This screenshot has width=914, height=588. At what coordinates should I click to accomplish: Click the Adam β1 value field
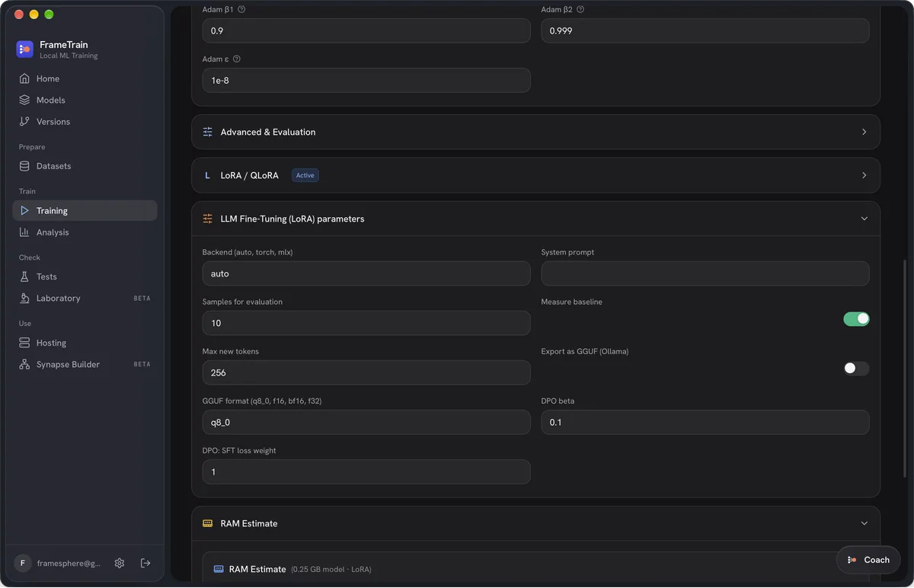pos(366,30)
